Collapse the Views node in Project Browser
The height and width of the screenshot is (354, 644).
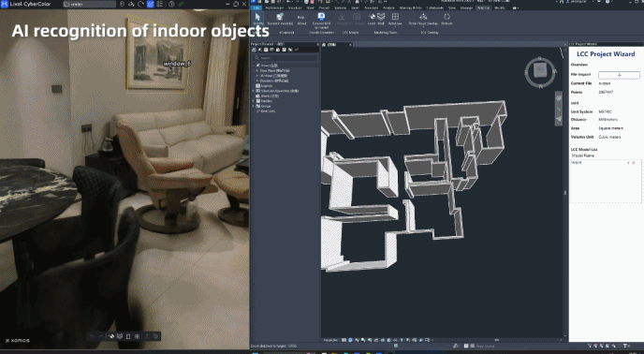pyautogui.click(x=254, y=66)
